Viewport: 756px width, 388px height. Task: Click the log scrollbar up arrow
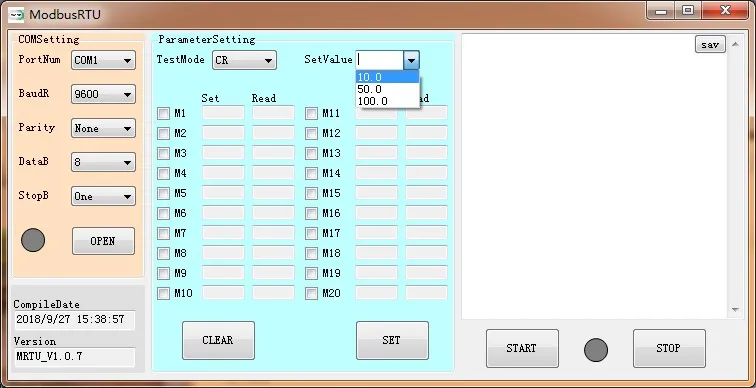(x=735, y=44)
